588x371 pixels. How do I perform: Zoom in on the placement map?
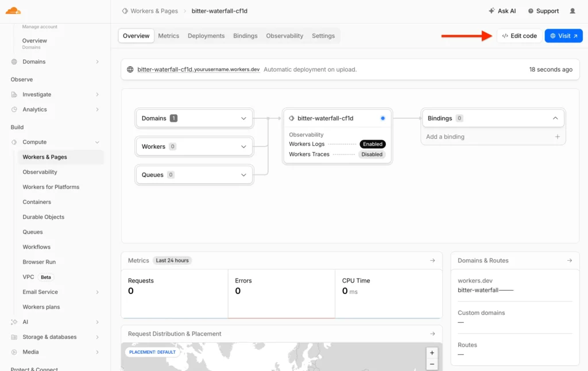click(432, 353)
